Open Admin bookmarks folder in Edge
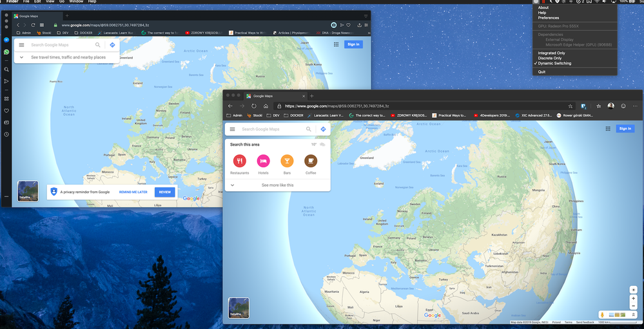 pos(235,116)
